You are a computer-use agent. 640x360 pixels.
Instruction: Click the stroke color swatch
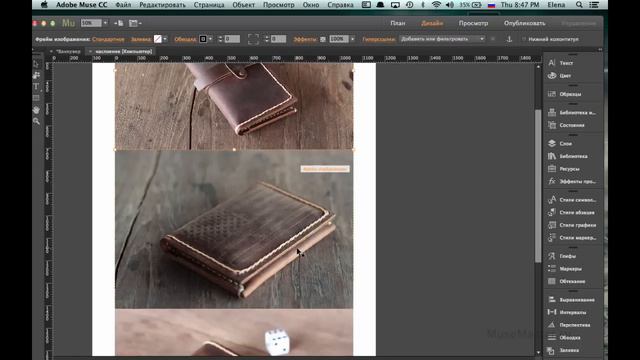pyautogui.click(x=203, y=39)
